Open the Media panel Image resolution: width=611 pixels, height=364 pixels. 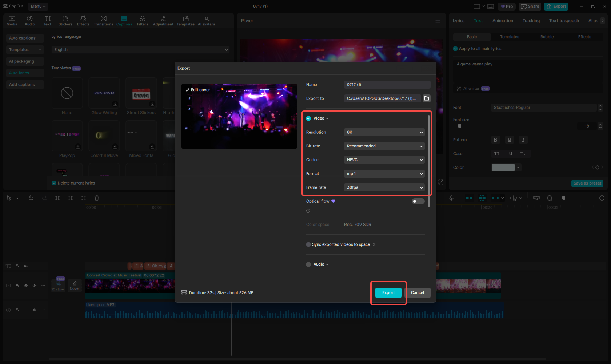pos(12,21)
